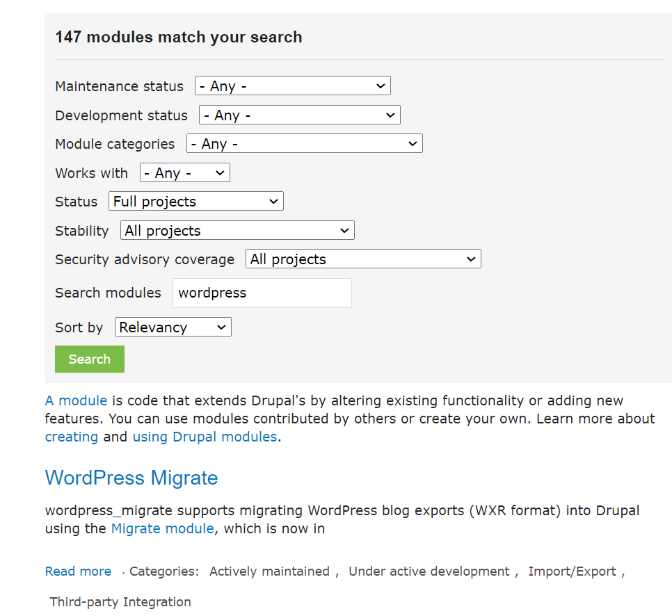Select the Actively maintained category
The height and width of the screenshot is (616, 672).
(269, 571)
